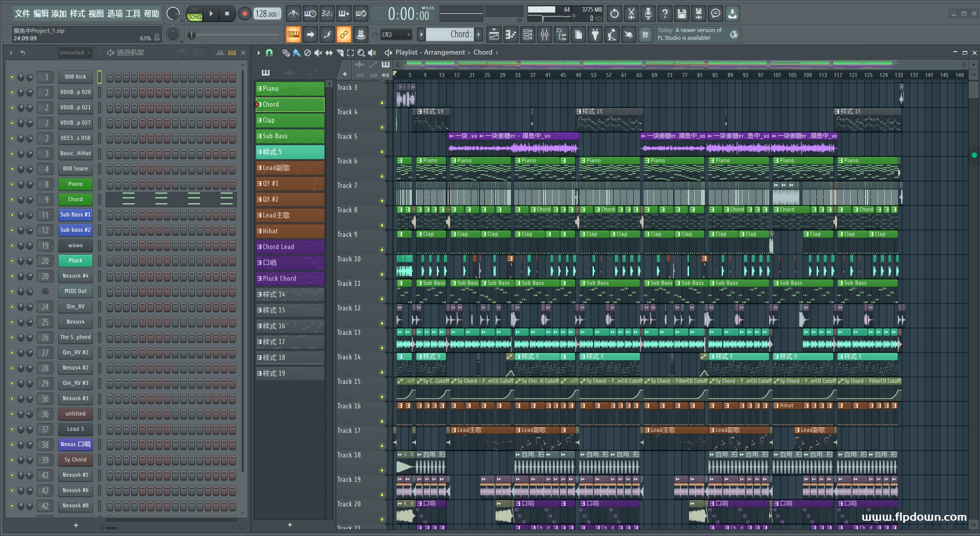This screenshot has height=536, width=980.
Task: Toggle typing keyboard to piano button
Action: pos(293,35)
